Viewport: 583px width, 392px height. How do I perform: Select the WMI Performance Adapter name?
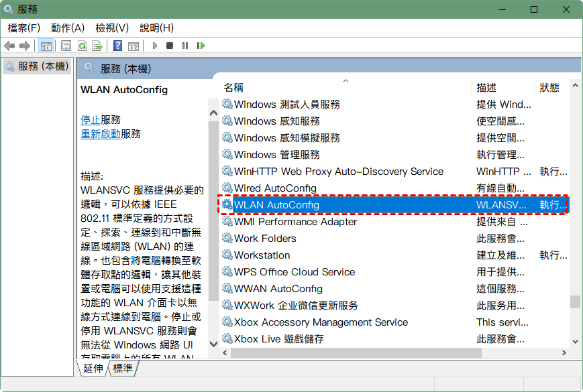(296, 222)
